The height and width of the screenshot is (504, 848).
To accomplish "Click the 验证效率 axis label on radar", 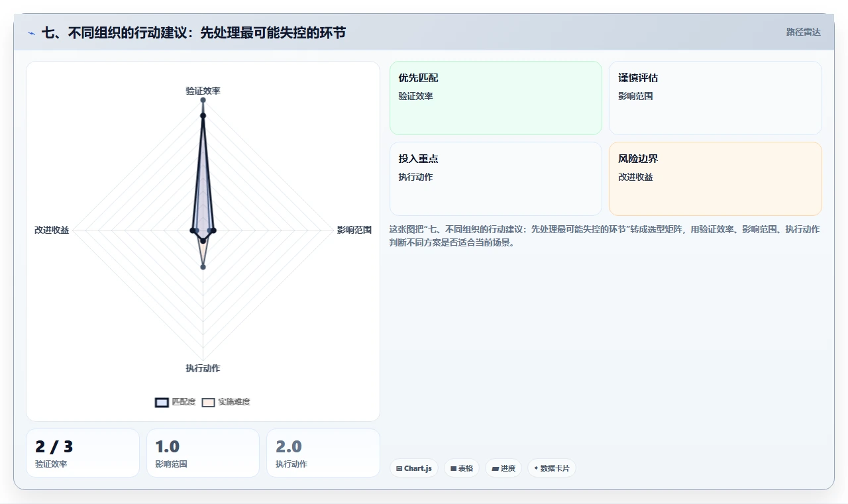I will pyautogui.click(x=203, y=91).
